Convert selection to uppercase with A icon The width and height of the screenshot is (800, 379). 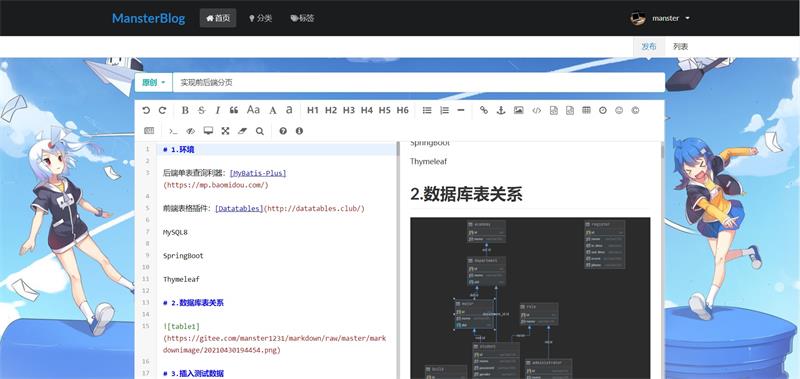(x=273, y=110)
